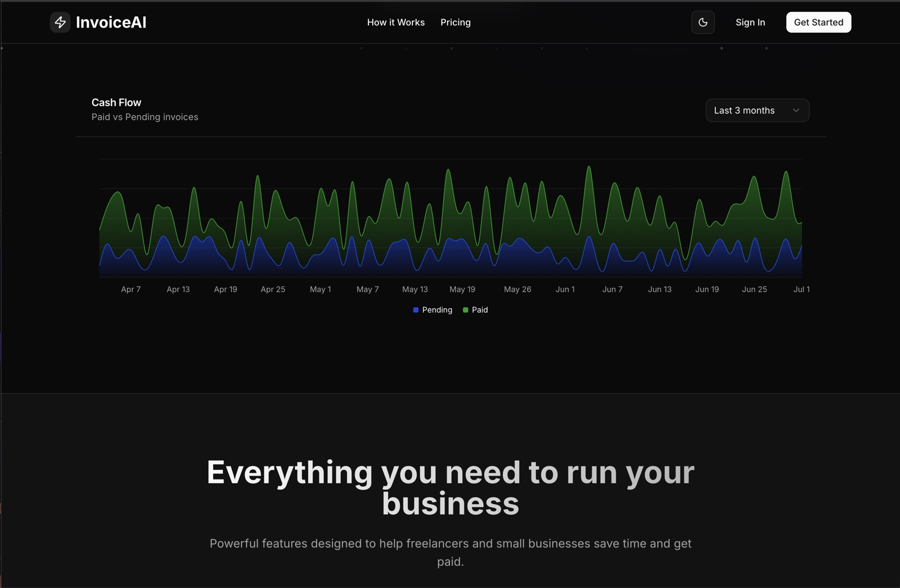Click the May 7 axis label
The image size is (900, 588).
(368, 290)
